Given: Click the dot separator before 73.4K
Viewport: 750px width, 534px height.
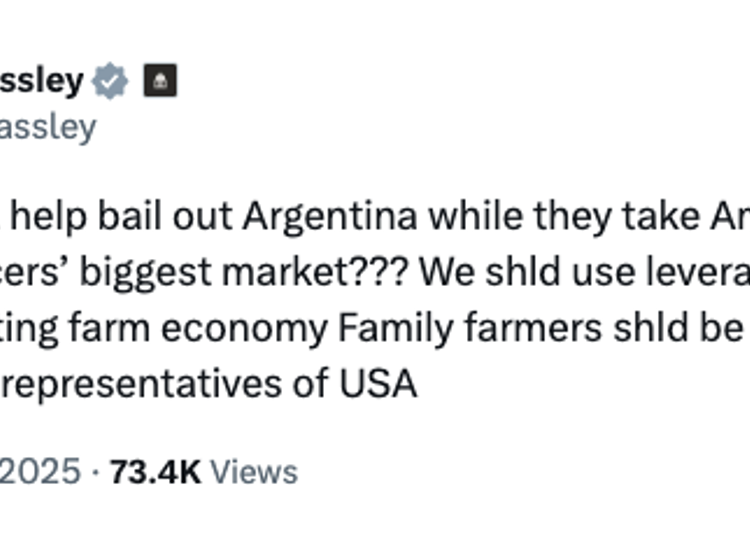Looking at the screenshot, I should point(95,471).
